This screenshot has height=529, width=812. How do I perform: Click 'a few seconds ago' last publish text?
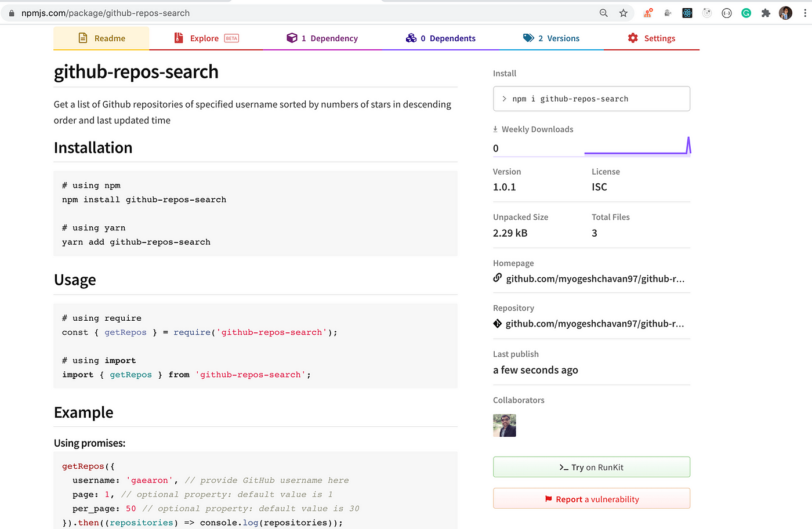tap(535, 370)
